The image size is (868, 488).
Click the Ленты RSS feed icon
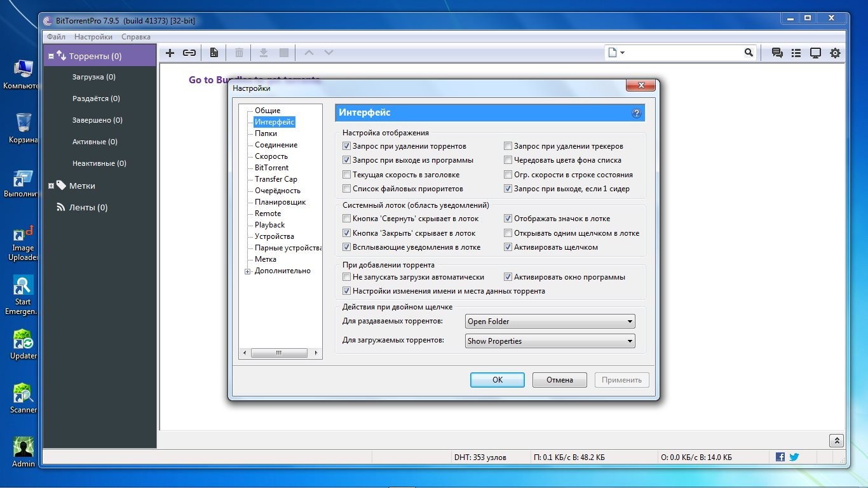click(61, 207)
